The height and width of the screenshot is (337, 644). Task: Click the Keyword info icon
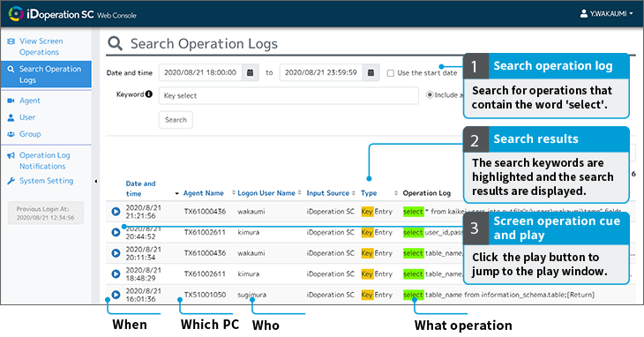point(149,94)
